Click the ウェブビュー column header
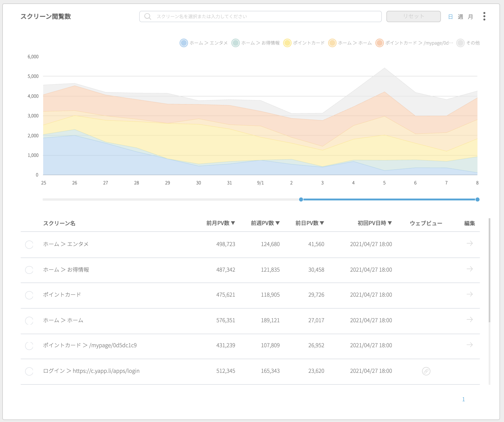 (426, 223)
